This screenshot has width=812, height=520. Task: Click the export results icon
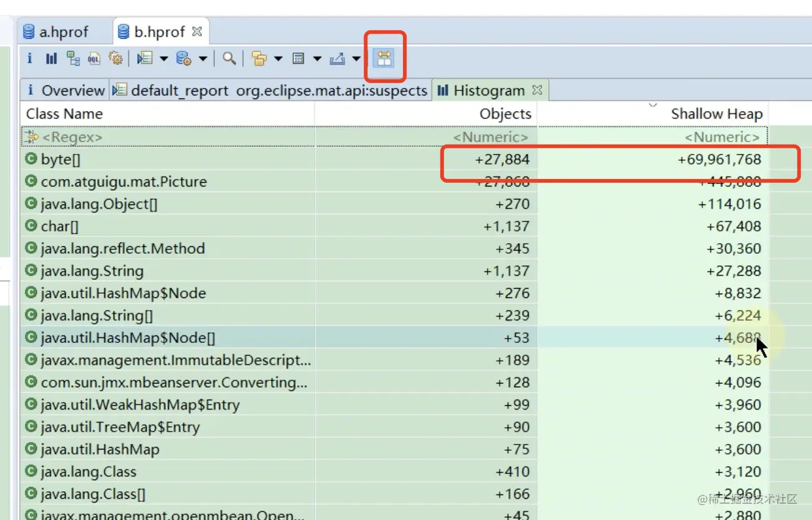click(x=337, y=59)
